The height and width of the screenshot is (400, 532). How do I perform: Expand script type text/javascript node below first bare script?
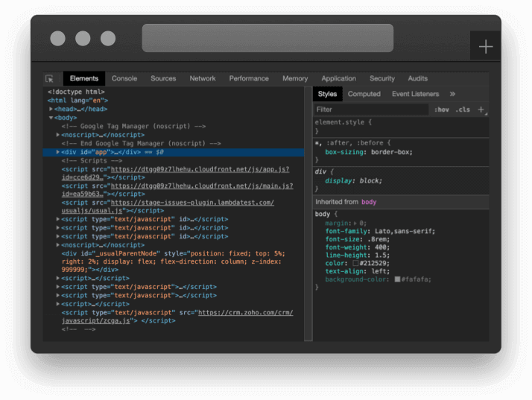click(58, 287)
